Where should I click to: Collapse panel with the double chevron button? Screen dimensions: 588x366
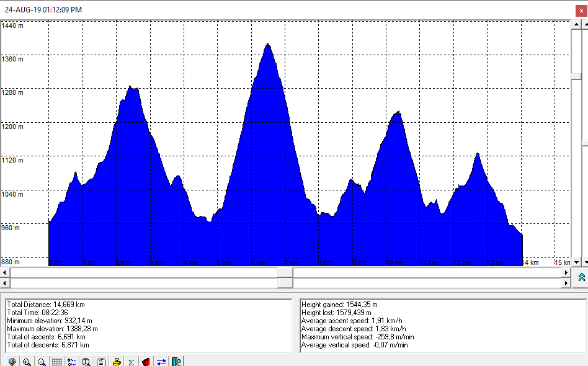[581, 277]
